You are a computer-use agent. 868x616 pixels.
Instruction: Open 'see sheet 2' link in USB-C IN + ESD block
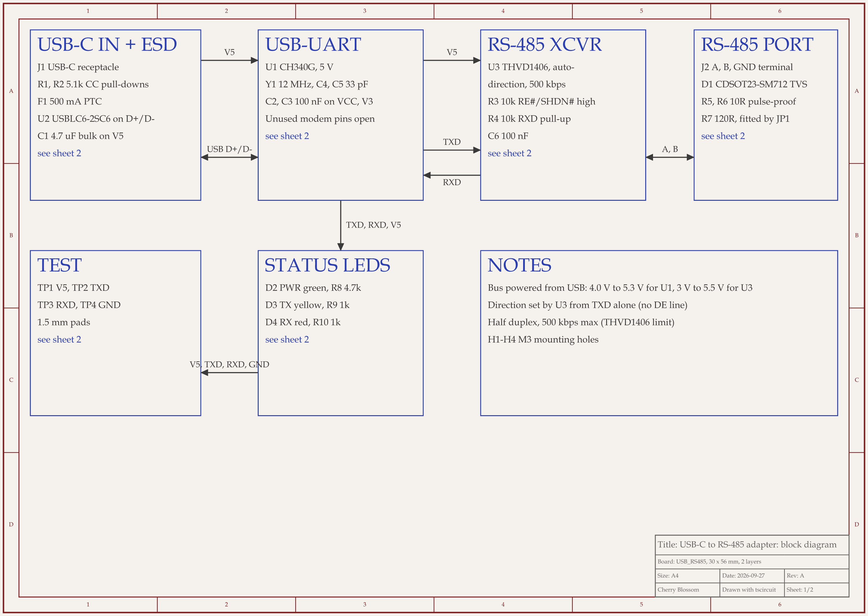pos(59,153)
